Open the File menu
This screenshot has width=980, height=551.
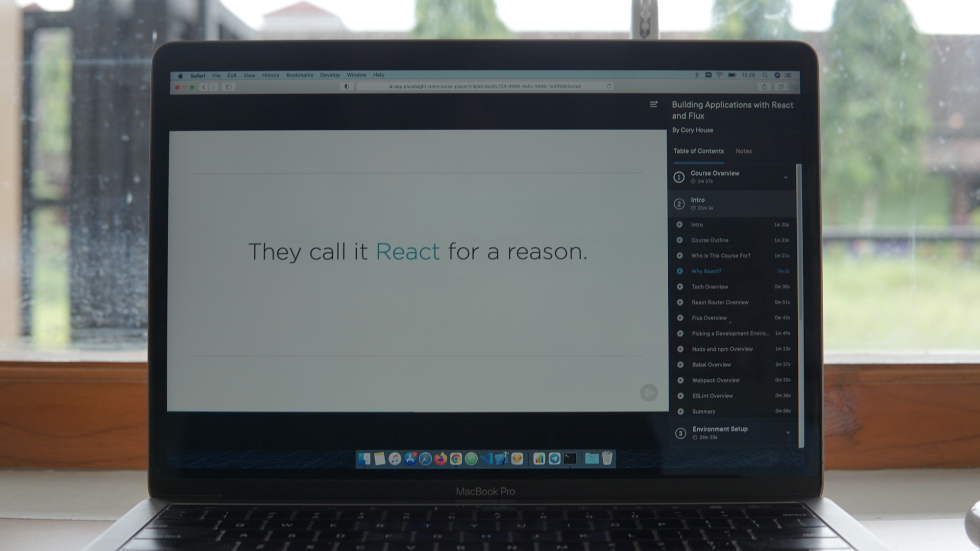[216, 75]
